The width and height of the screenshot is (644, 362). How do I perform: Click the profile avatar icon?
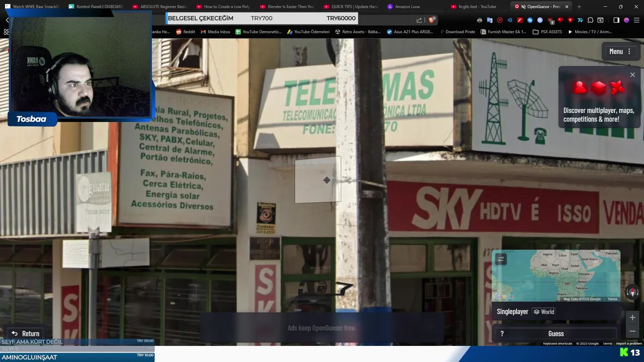click(x=626, y=20)
